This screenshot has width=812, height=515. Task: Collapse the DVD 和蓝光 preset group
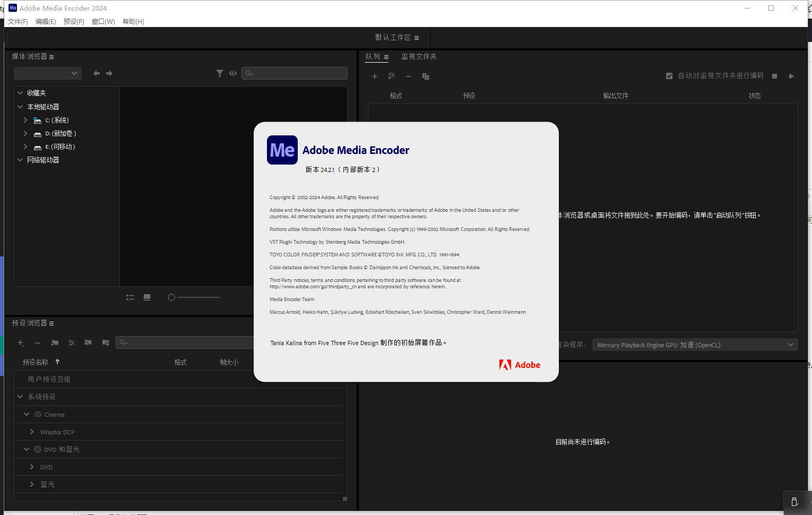pos(27,449)
